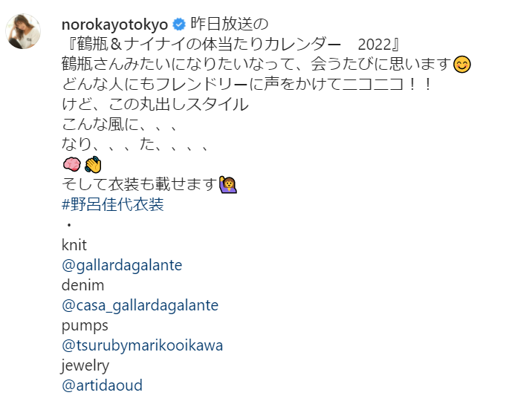Image resolution: width=532 pixels, height=404 pixels.
Task: Click the そして衣装も載せます caption line
Action: pos(140,184)
